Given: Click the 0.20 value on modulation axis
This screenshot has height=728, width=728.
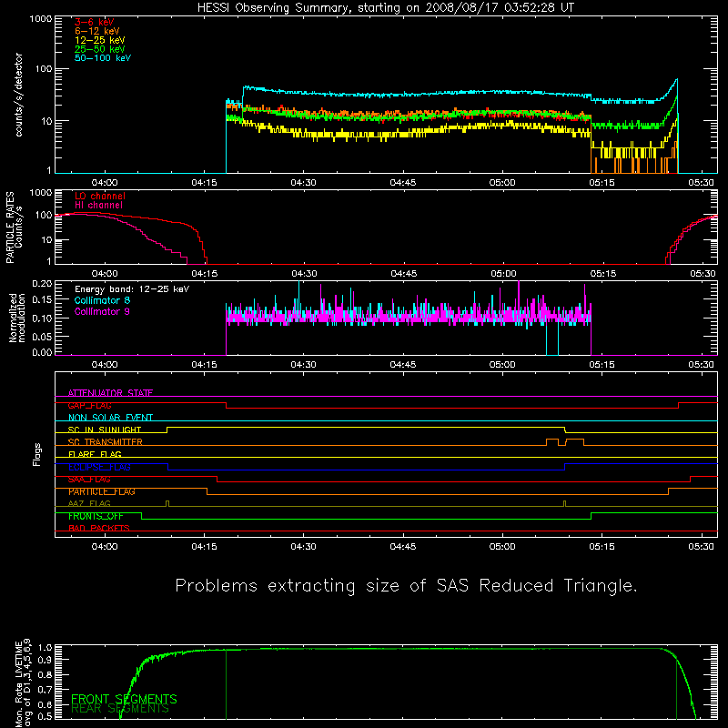Looking at the screenshot, I should tap(42, 284).
